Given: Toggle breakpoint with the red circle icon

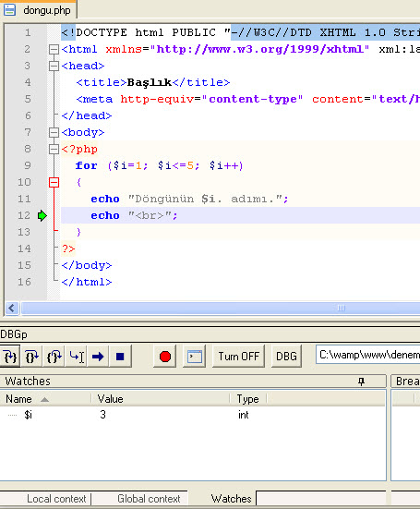Looking at the screenshot, I should 165,357.
